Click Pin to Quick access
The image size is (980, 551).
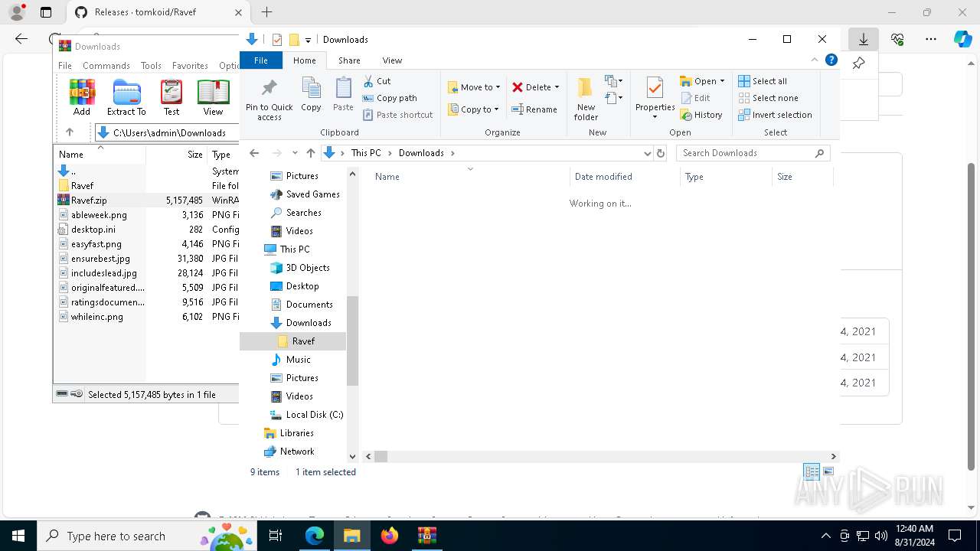(269, 99)
